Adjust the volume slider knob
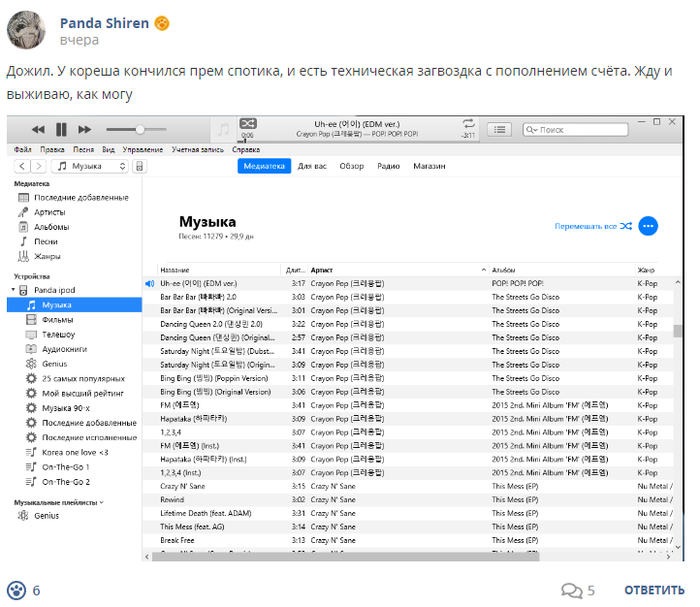The width and height of the screenshot is (700, 607). tap(140, 129)
